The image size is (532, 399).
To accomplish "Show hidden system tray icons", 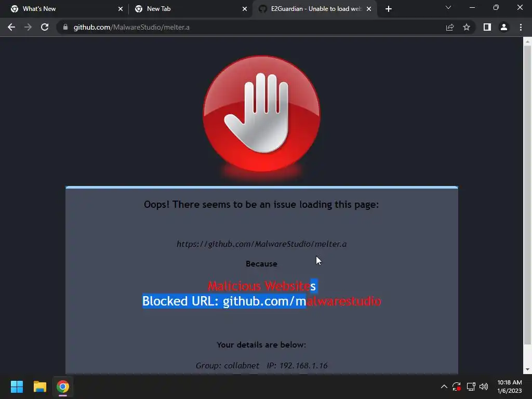I will [x=444, y=387].
